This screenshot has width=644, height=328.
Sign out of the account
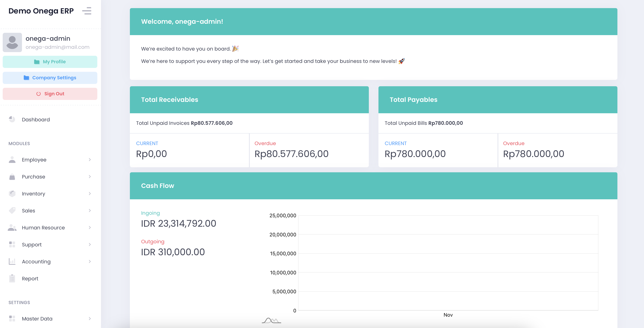click(x=50, y=94)
